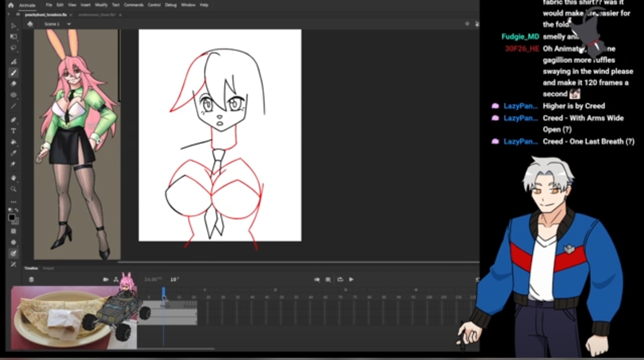The image size is (644, 360).
Task: Click frame 50 on the timeline ruler
Action: 281,297
